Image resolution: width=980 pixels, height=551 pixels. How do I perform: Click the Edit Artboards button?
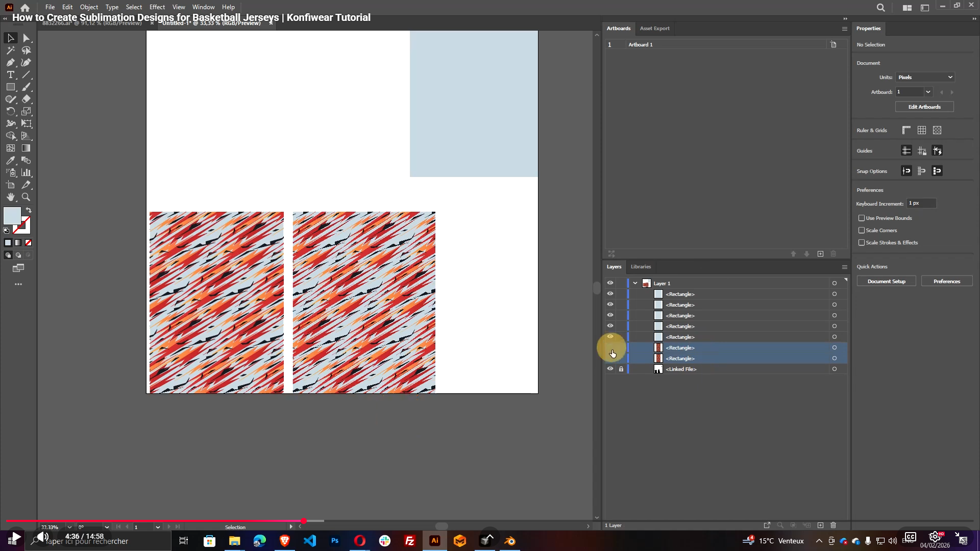(924, 107)
